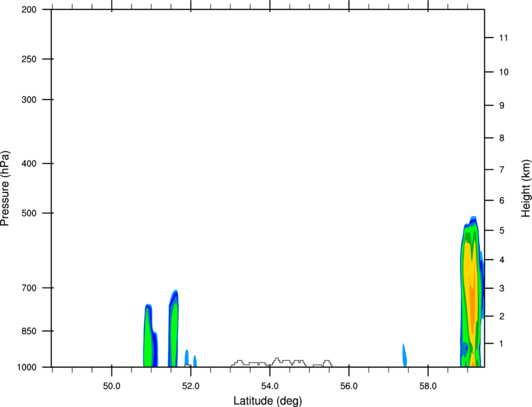532x407 pixels.
Task: Click the 58.0 latitude tick label
Action: click(428, 386)
